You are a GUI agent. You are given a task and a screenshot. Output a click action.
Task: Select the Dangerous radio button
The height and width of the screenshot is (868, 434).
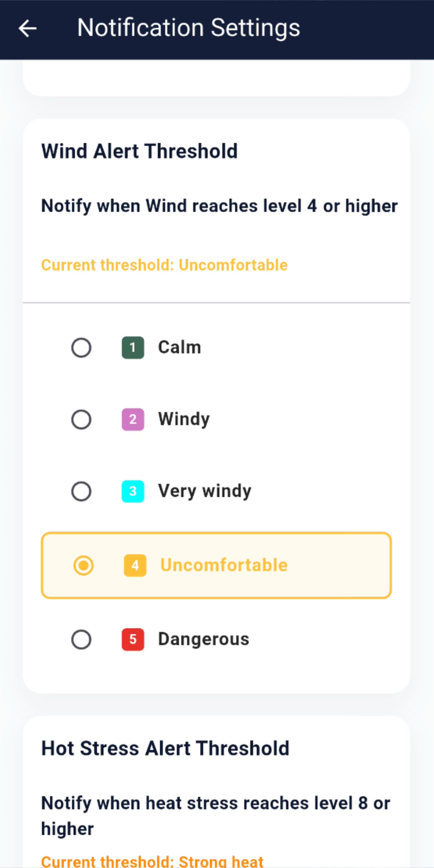(x=81, y=639)
